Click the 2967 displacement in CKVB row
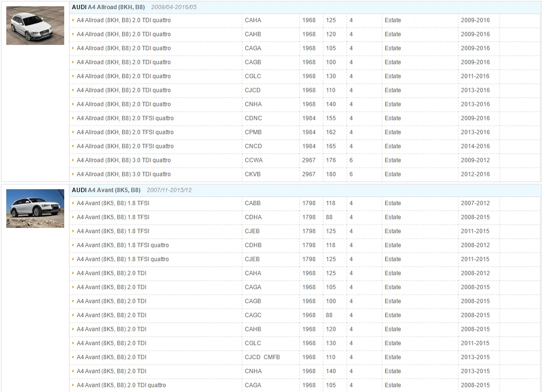Screen dimensions: 544x392 (309, 174)
